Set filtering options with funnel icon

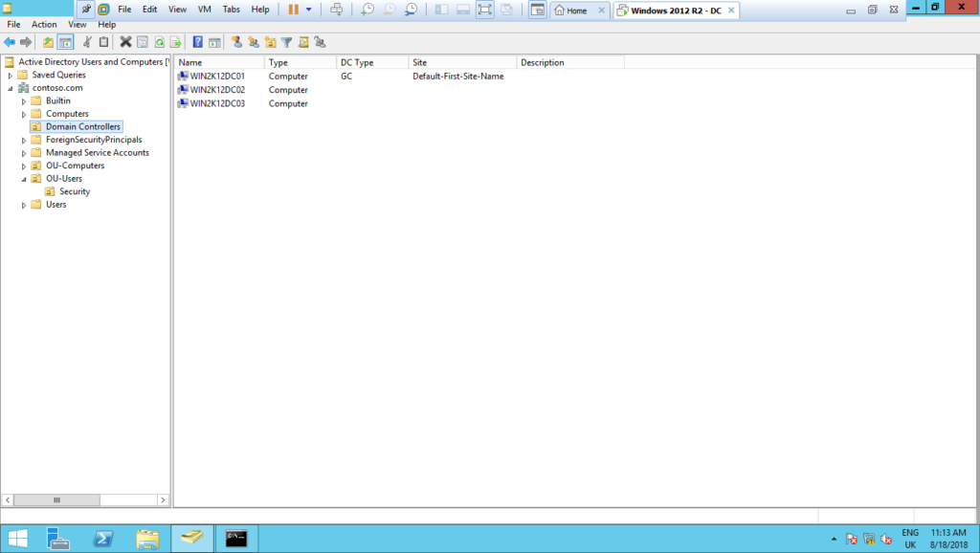click(x=286, y=42)
